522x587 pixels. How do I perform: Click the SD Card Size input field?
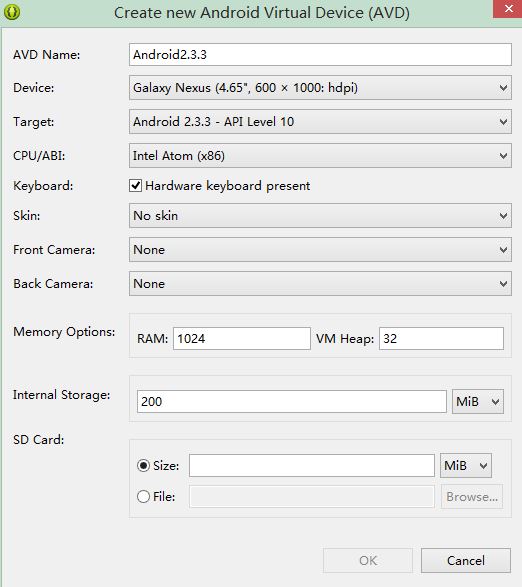[x=312, y=466]
